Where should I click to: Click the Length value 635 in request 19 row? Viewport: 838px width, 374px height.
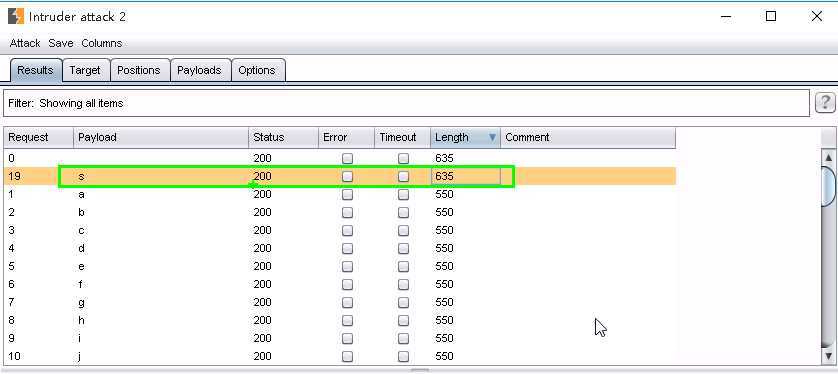[x=444, y=176]
